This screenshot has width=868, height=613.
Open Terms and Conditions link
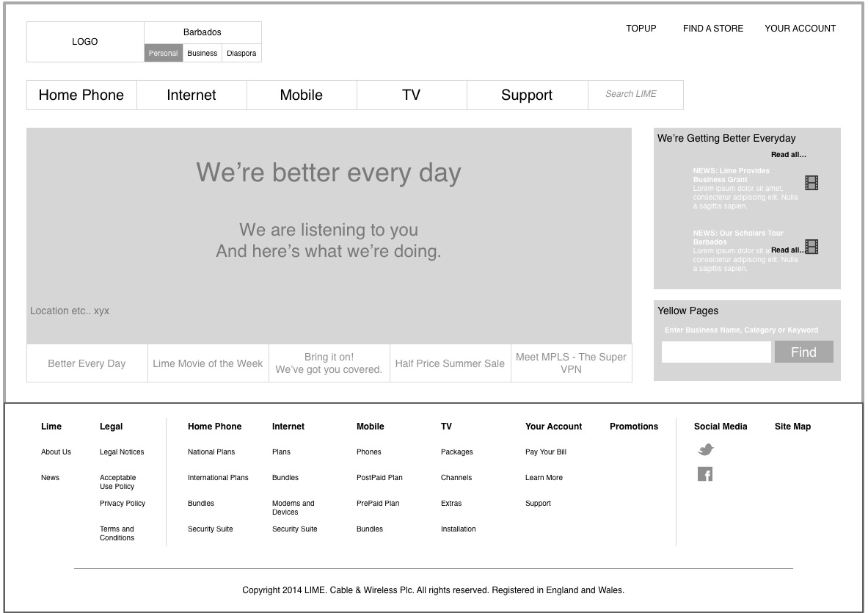click(117, 533)
